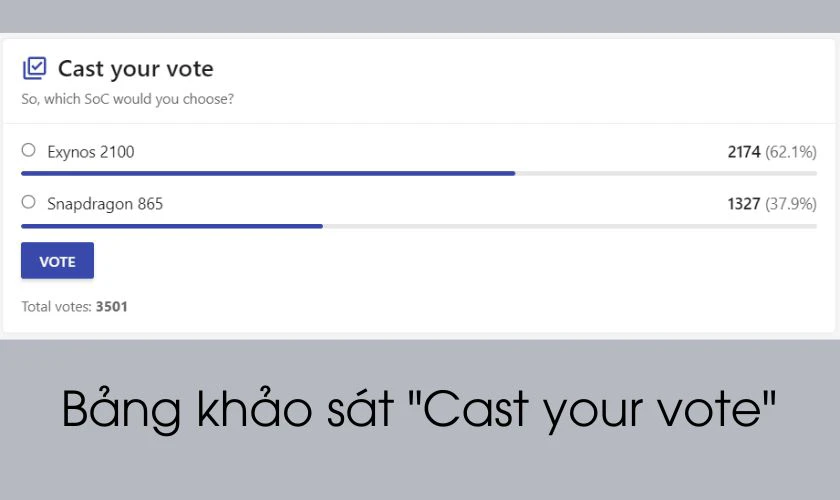The height and width of the screenshot is (500, 840).
Task: Click the 3501 total number
Action: [112, 307]
